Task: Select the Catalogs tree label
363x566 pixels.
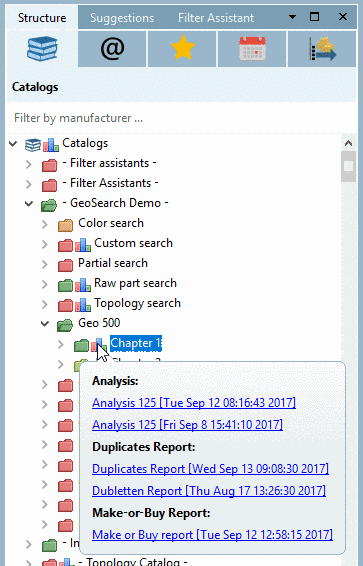Action: pyautogui.click(x=85, y=143)
